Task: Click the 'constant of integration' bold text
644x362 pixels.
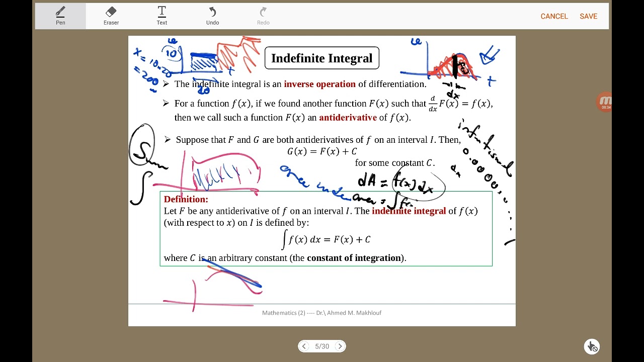Action: pyautogui.click(x=354, y=258)
